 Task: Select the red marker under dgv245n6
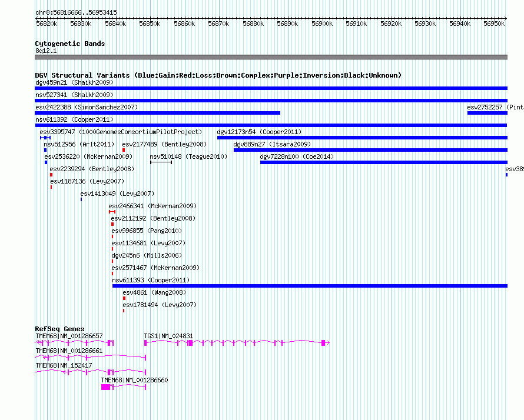pos(112,261)
